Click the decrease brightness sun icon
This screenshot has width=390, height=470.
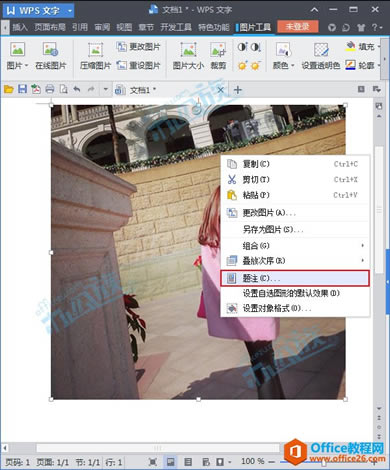tap(255, 66)
